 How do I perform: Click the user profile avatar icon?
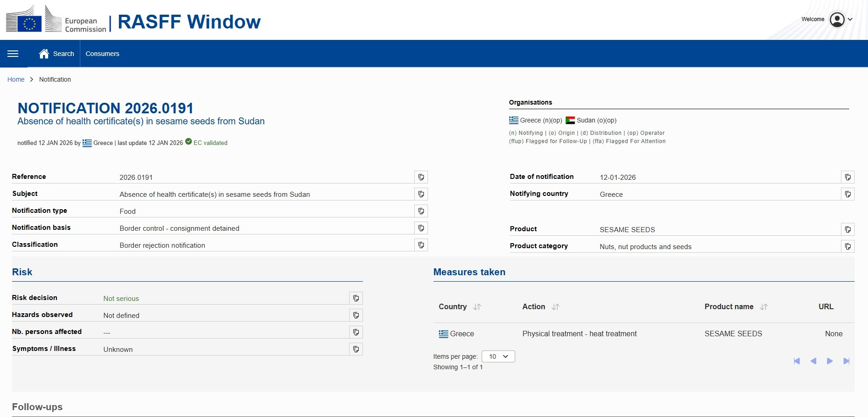point(837,20)
